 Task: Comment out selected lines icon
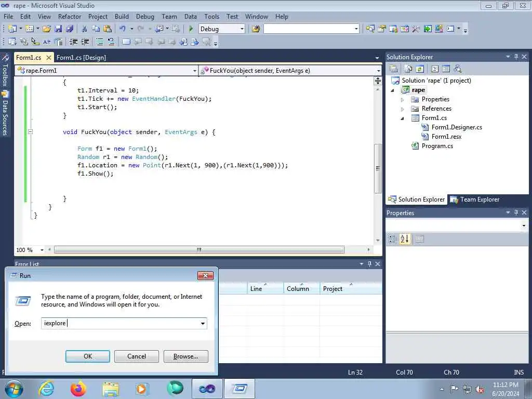tap(99, 42)
